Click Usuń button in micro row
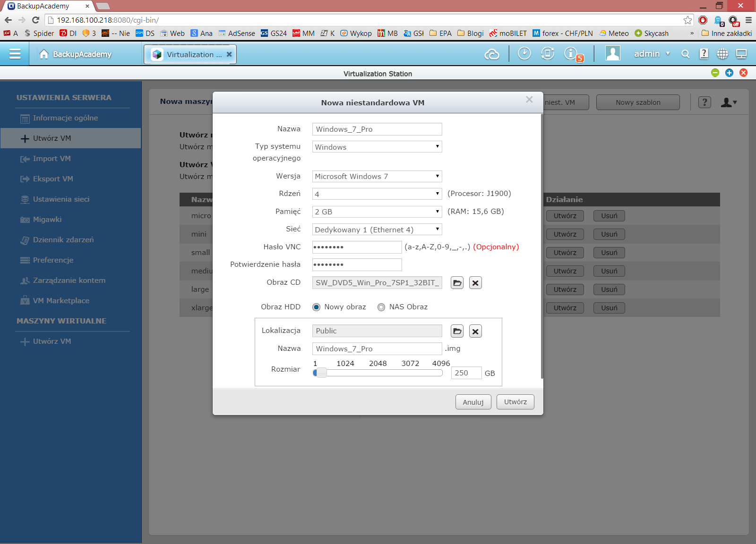 pos(609,216)
